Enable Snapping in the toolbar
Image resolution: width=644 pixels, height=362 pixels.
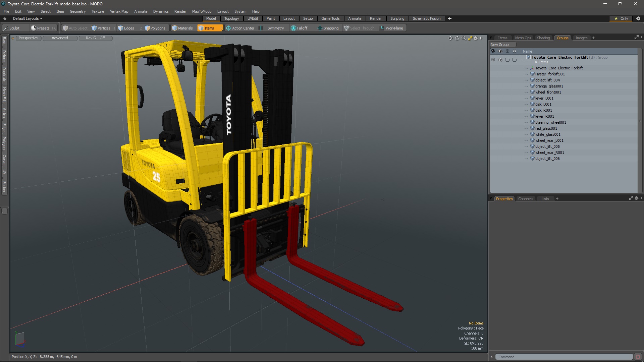coord(328,28)
